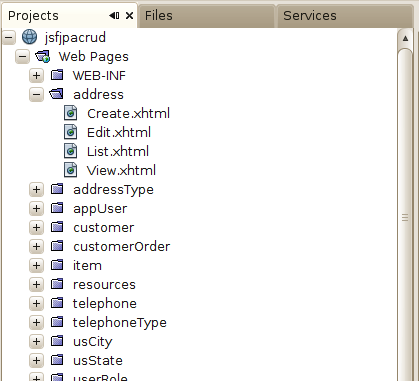This screenshot has height=381, width=419.
Task: Select the customer folder label
Action: coord(103,227)
